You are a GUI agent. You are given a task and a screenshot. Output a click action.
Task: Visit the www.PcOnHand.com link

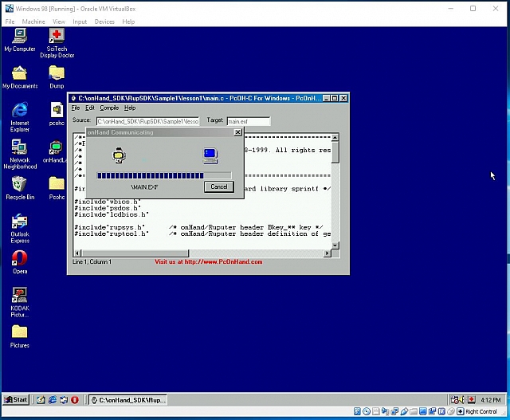(x=209, y=261)
